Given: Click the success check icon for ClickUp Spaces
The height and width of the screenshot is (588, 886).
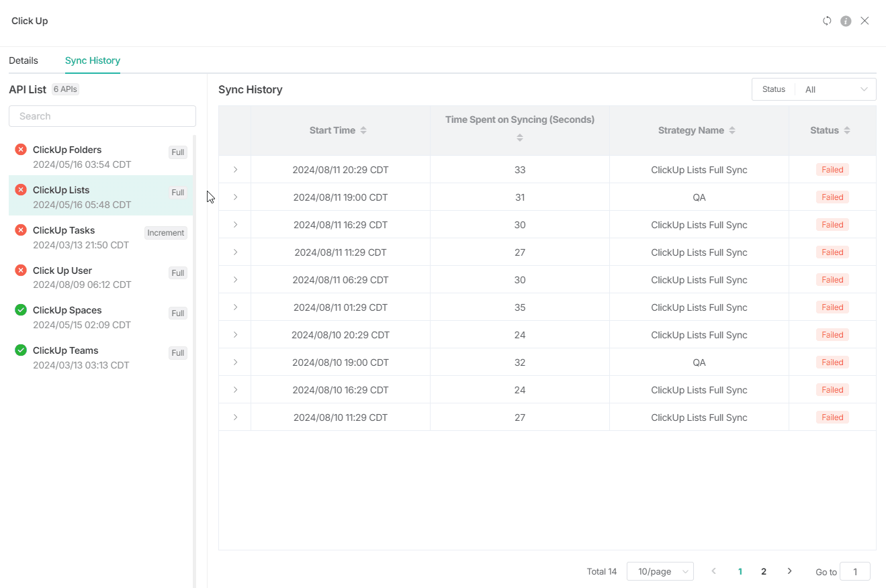Looking at the screenshot, I should (21, 310).
